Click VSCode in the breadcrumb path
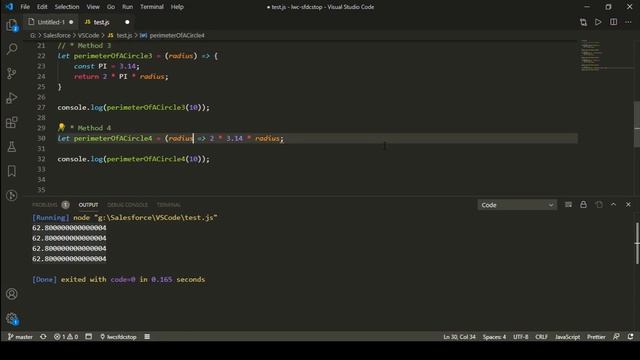This screenshot has width=640, height=360. click(x=89, y=36)
